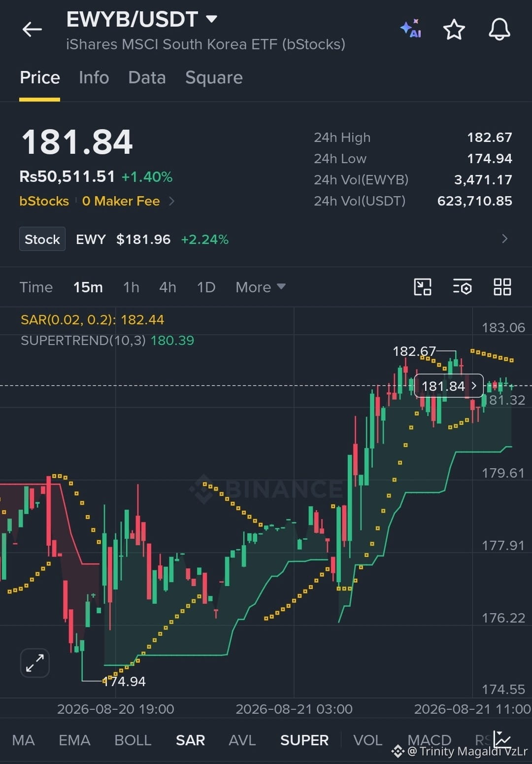
Task: Click the 174.94 chart low marker
Action: pyautogui.click(x=124, y=682)
